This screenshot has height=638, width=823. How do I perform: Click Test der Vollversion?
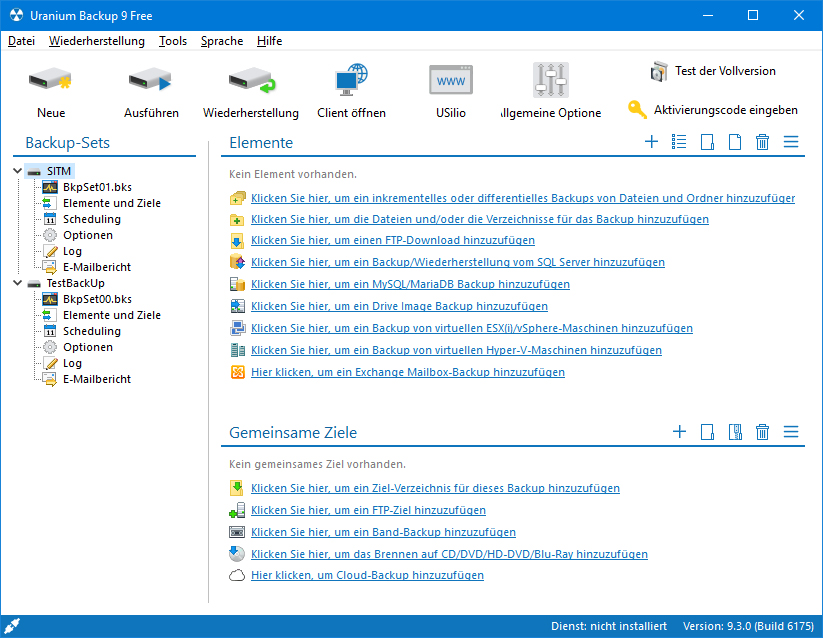click(713, 71)
